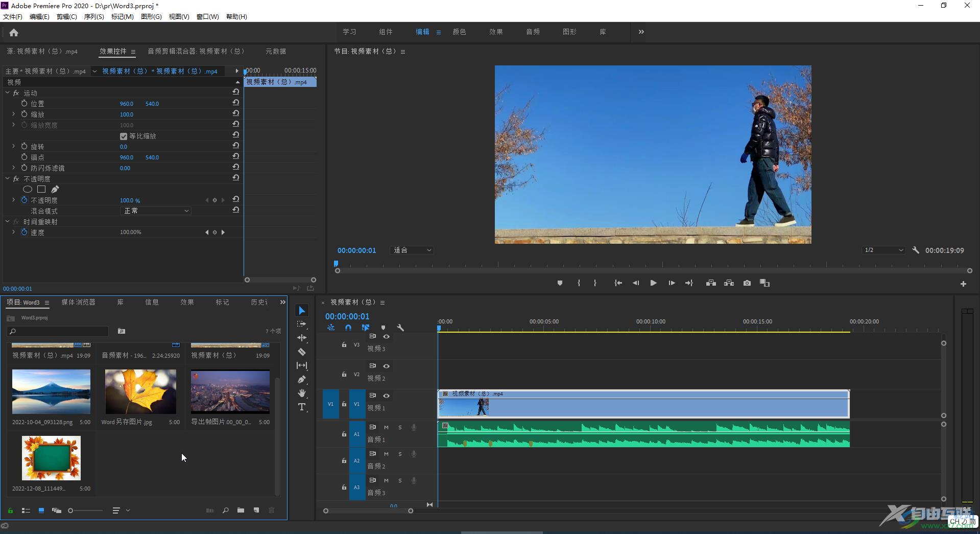Create ellipse mask under opacity
The height and width of the screenshot is (534, 980).
pos(28,190)
